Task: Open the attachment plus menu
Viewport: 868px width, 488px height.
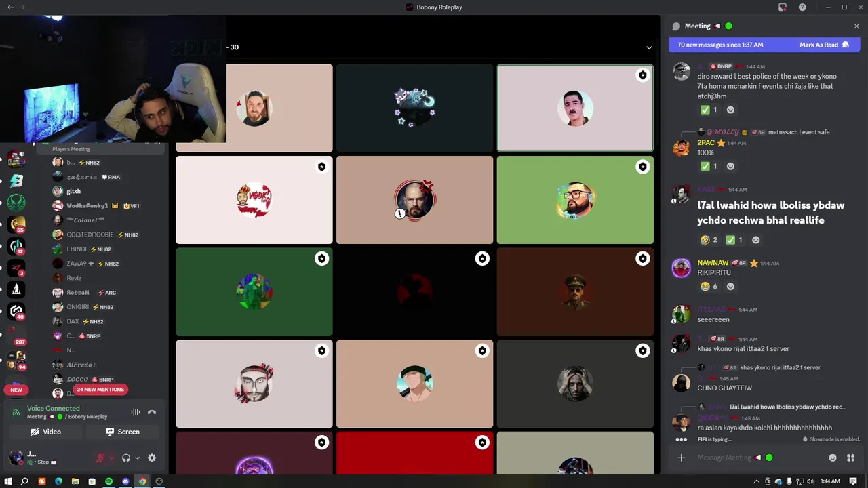Action: point(682,457)
